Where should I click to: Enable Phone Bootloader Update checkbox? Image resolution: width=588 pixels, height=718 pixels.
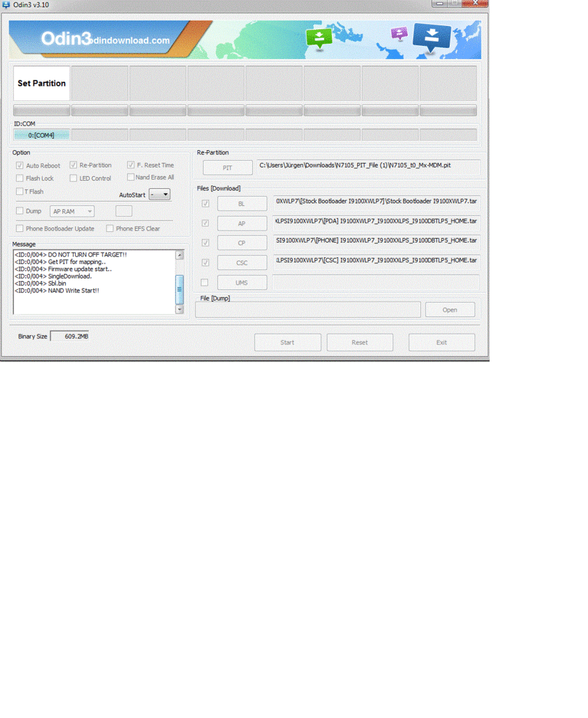pos(20,229)
